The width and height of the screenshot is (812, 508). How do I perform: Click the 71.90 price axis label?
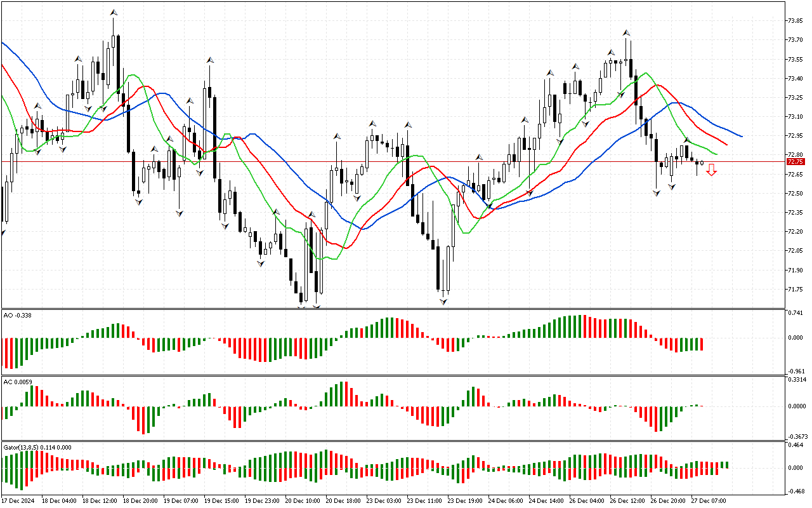795,270
